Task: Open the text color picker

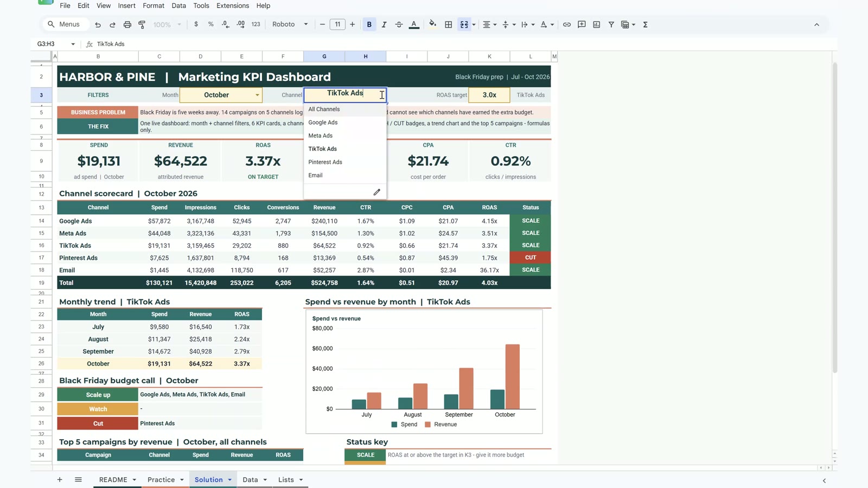Action: click(414, 24)
